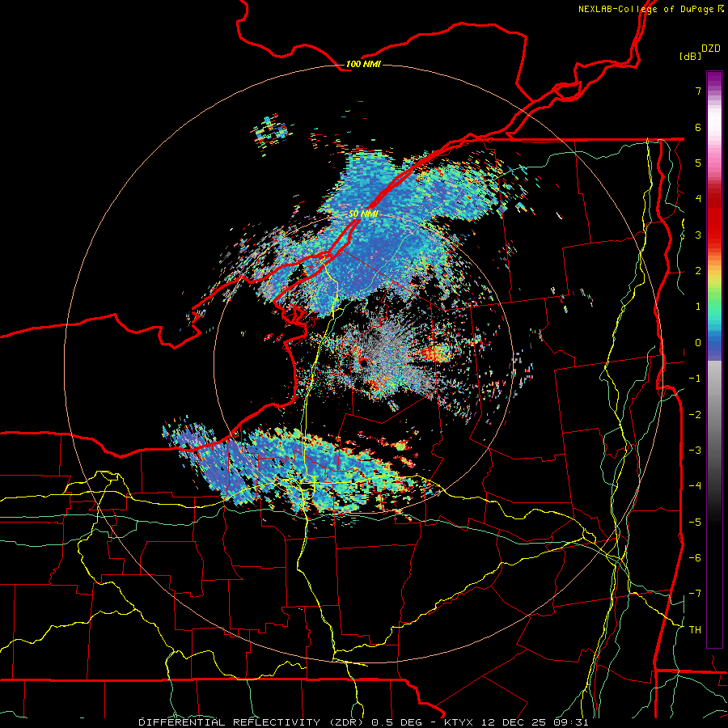This screenshot has height=728, width=728.
Task: Click the -3 value on color scale
Action: pyautogui.click(x=695, y=451)
